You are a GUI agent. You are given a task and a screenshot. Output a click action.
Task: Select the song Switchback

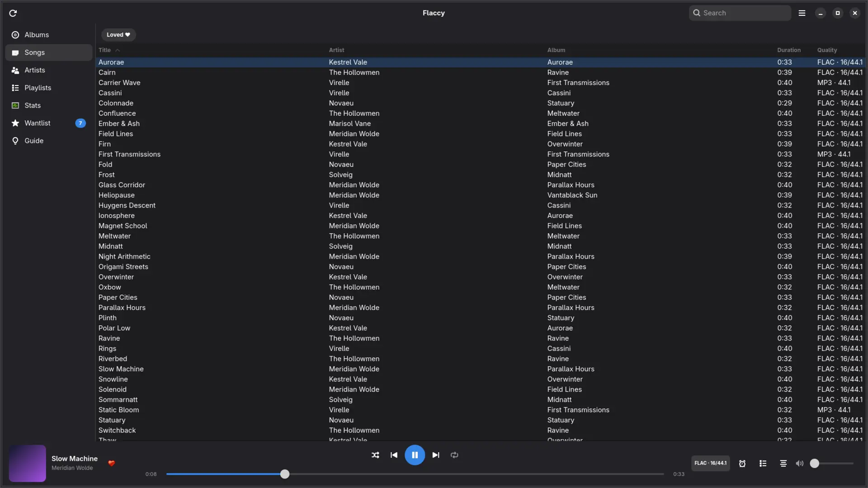pos(481,430)
